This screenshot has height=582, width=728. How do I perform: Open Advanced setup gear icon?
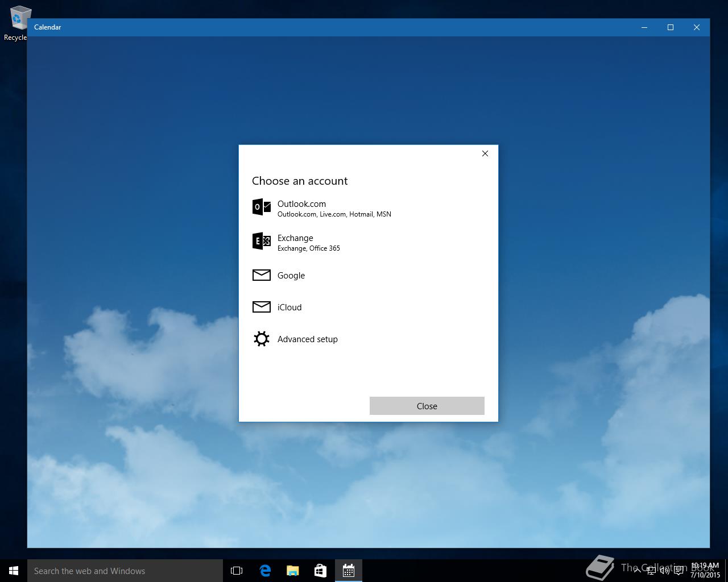coord(262,339)
